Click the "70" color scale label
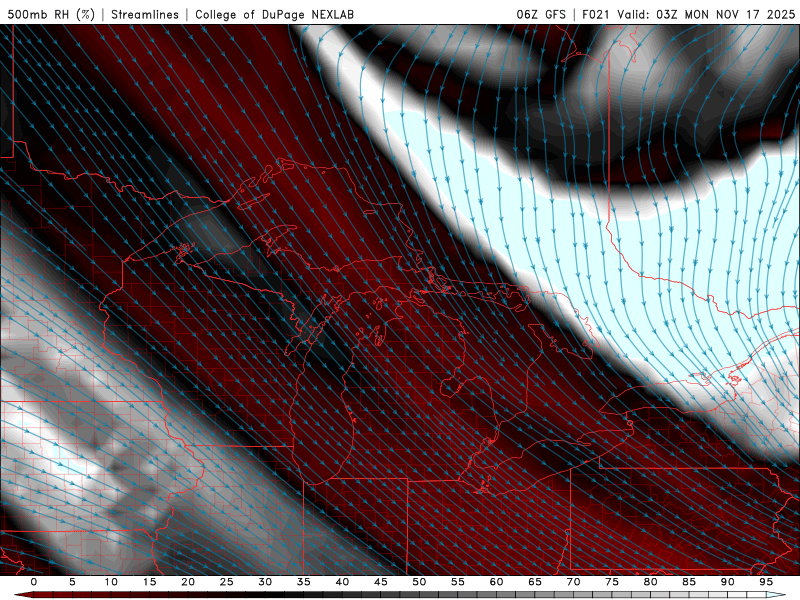800x600 pixels. click(573, 582)
